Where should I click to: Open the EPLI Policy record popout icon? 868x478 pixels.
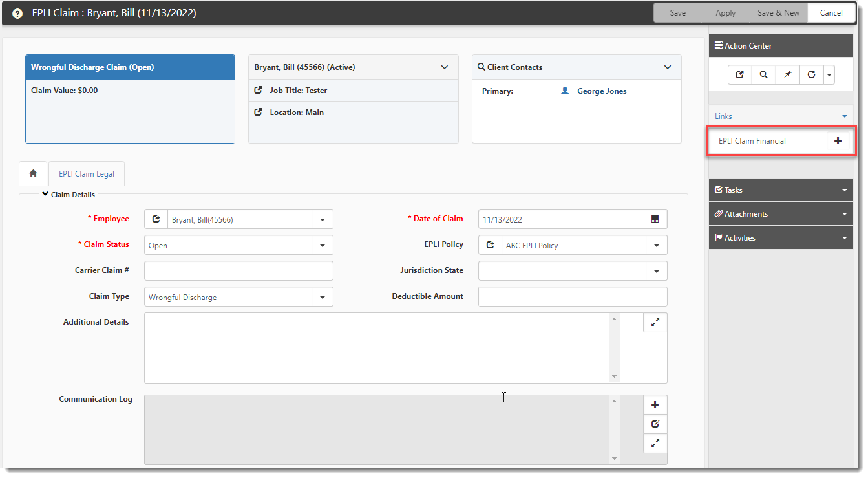coord(491,245)
